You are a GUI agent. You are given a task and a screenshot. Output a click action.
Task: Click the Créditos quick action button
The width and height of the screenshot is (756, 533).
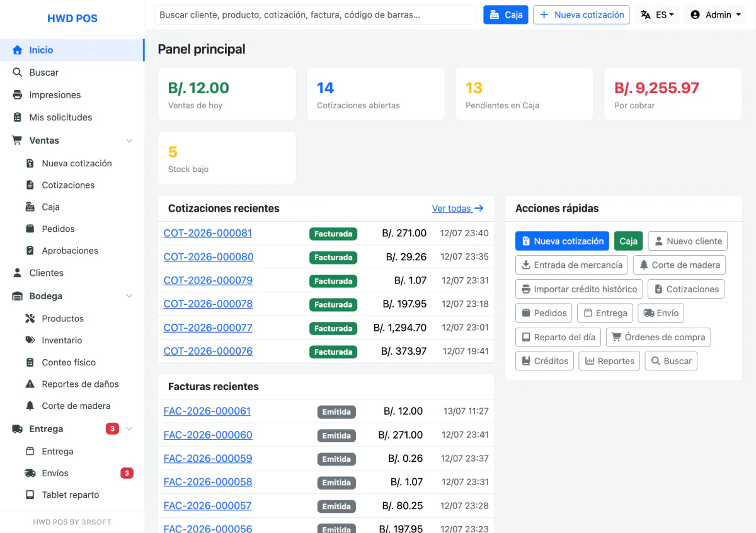coord(544,361)
